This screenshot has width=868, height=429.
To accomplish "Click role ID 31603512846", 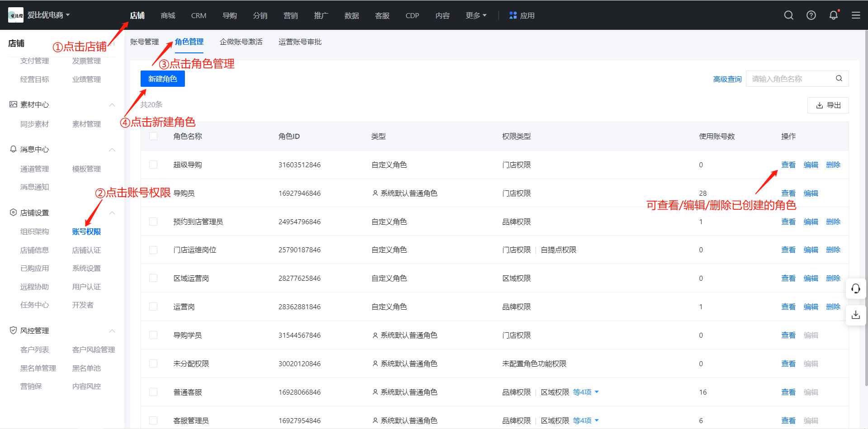I will [x=300, y=165].
